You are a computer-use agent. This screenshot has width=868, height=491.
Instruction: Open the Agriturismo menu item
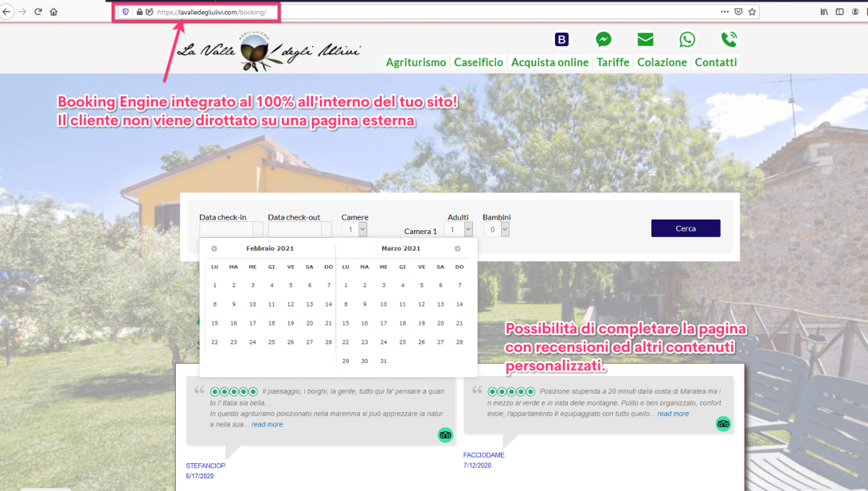(416, 62)
